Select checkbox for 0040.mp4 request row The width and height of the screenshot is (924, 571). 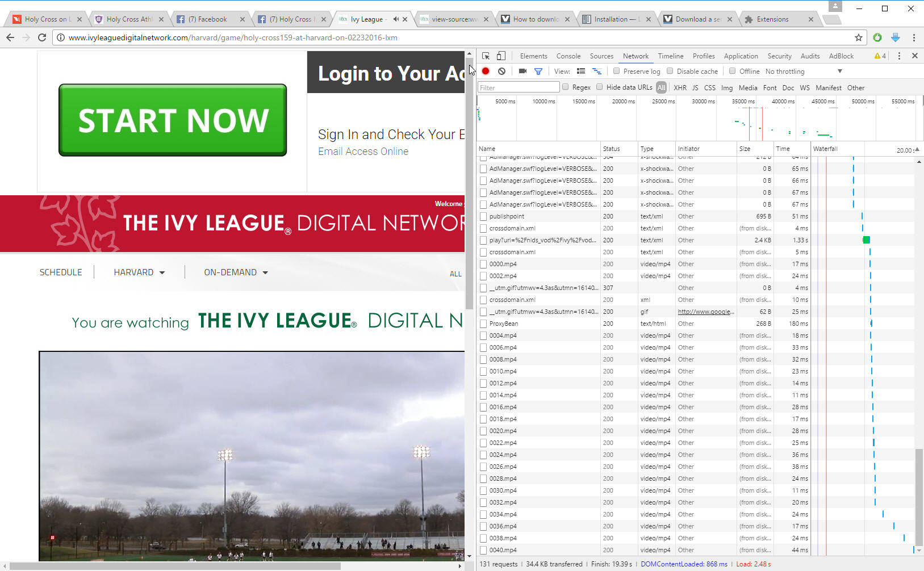click(483, 550)
